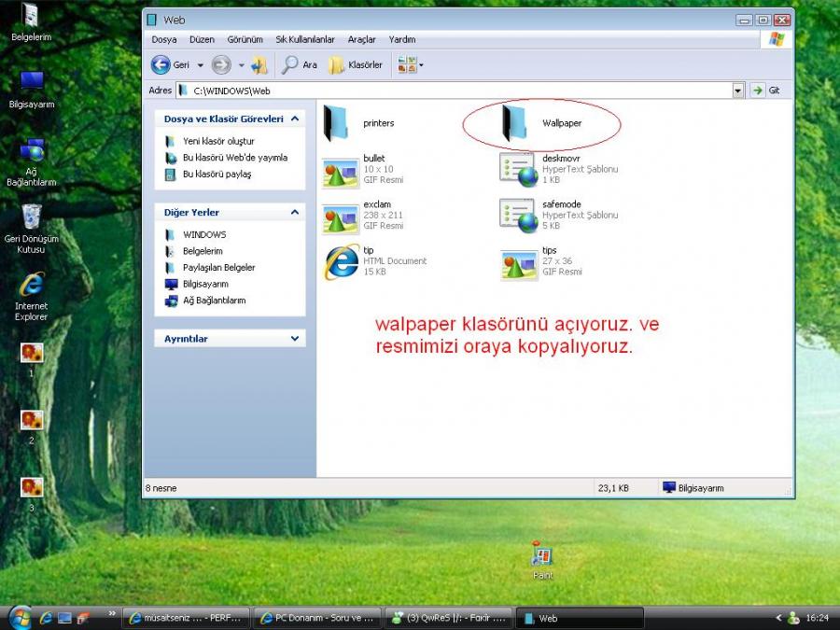The image size is (840, 630).
Task: Open the printers folder
Action: tap(337, 123)
